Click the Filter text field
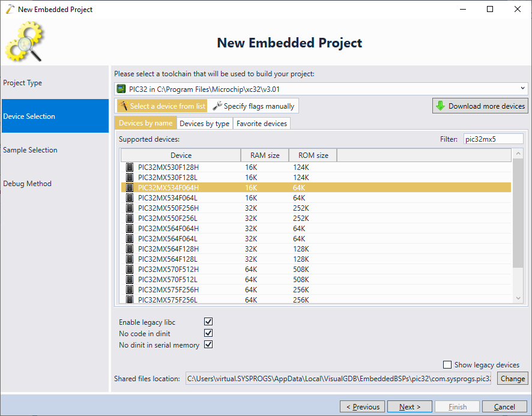The height and width of the screenshot is (416, 532). (x=494, y=139)
